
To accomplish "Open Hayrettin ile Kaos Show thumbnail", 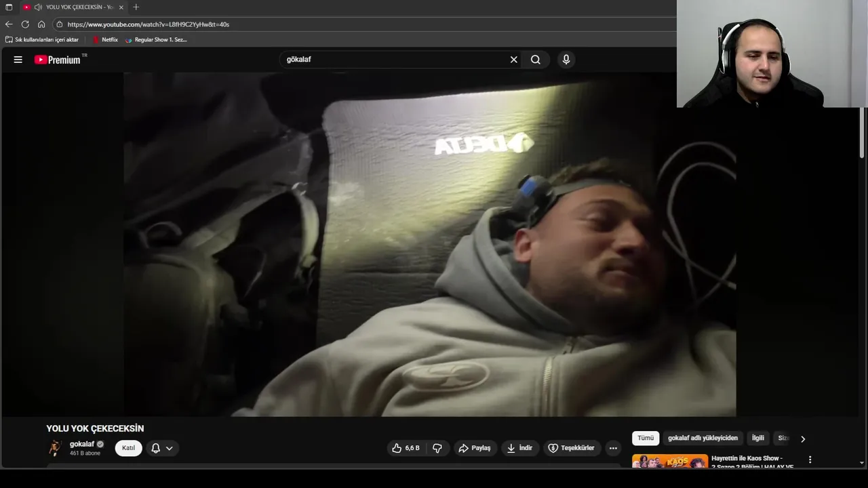I will pyautogui.click(x=670, y=461).
